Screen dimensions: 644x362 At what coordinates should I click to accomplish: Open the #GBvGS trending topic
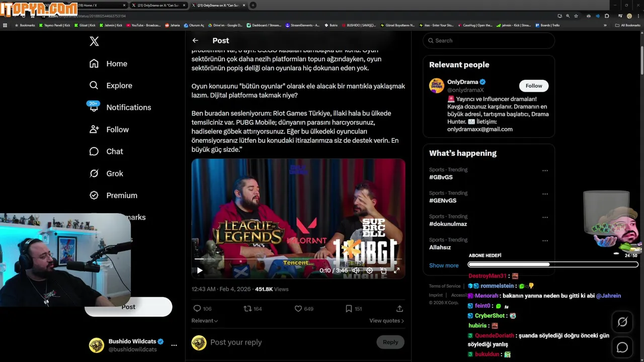tap(441, 177)
